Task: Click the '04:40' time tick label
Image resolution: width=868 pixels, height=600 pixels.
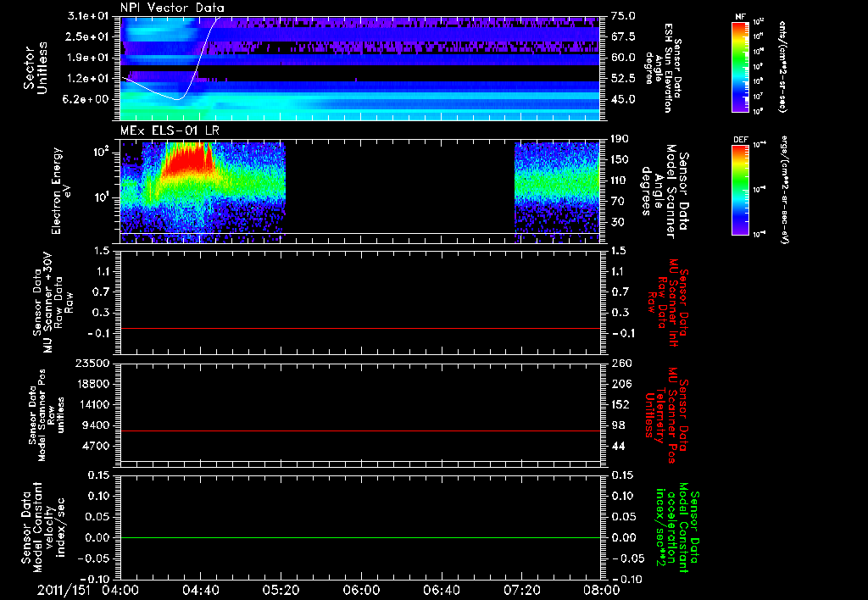Action: pos(200,590)
